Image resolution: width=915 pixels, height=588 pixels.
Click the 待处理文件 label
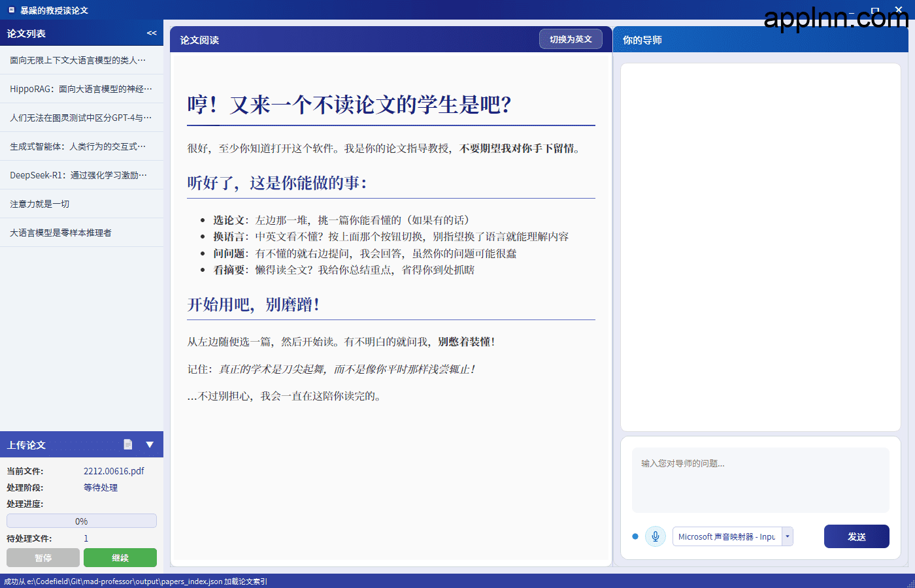click(29, 538)
